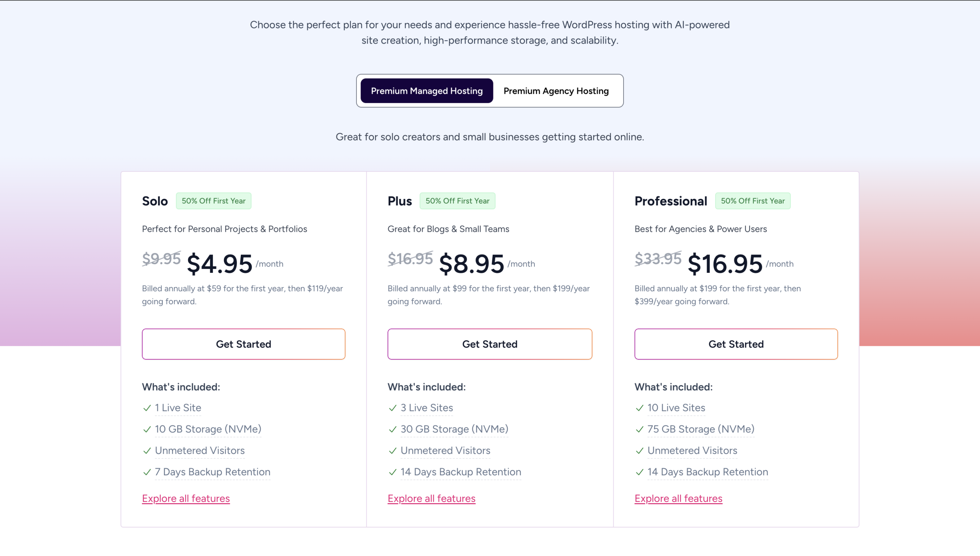Click the checkmark beside 1 Live Site
The width and height of the screenshot is (980, 556).
(147, 408)
